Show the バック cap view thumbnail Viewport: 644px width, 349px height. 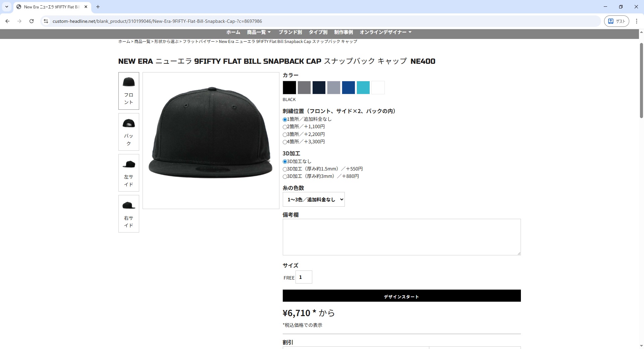pyautogui.click(x=129, y=132)
